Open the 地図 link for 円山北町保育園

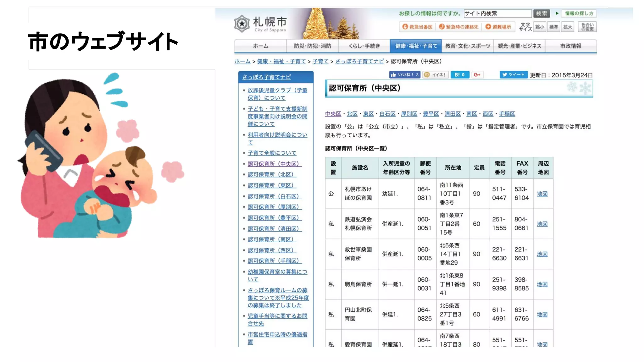click(542, 315)
